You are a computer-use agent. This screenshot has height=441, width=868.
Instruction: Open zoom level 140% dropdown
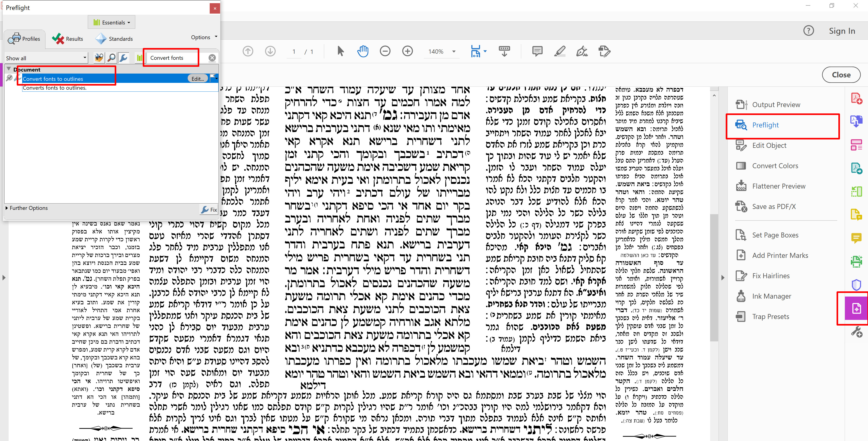(x=454, y=52)
